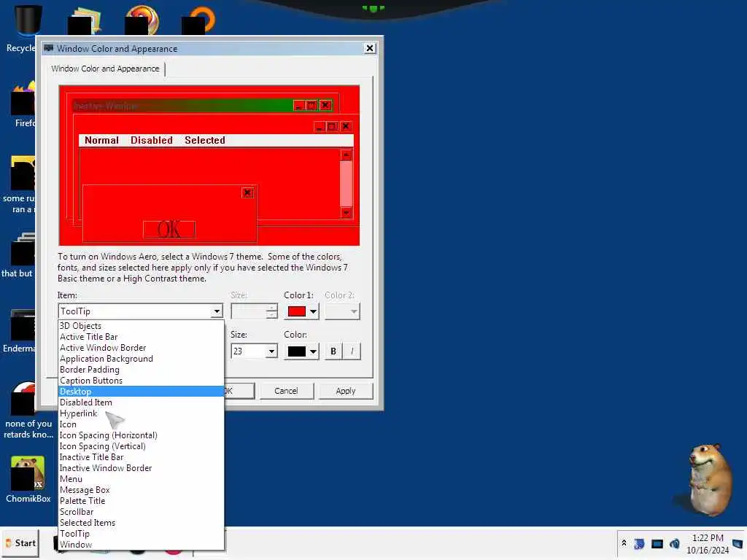Open the Firefox desktop shortcut
Image resolution: width=747 pixels, height=560 pixels.
coord(23,105)
